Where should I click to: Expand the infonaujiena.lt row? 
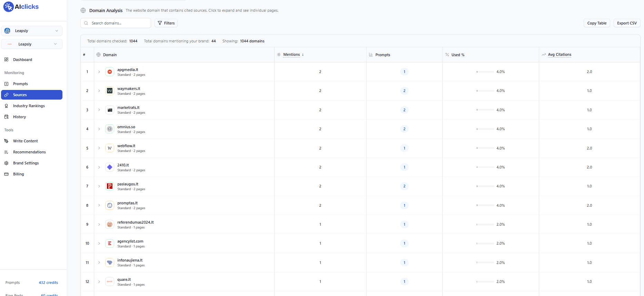pyautogui.click(x=99, y=263)
